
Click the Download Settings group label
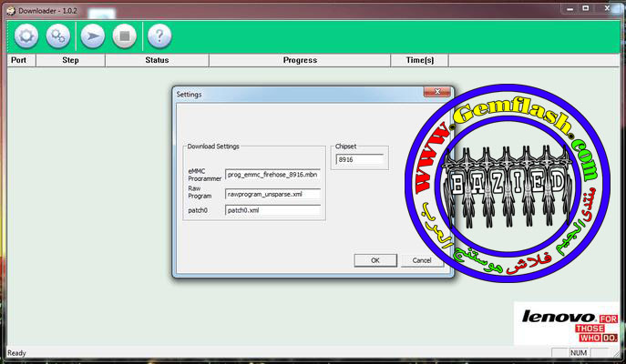click(x=213, y=147)
